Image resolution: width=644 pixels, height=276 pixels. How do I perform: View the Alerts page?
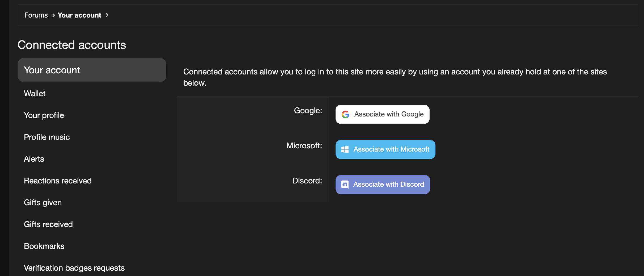coord(34,159)
